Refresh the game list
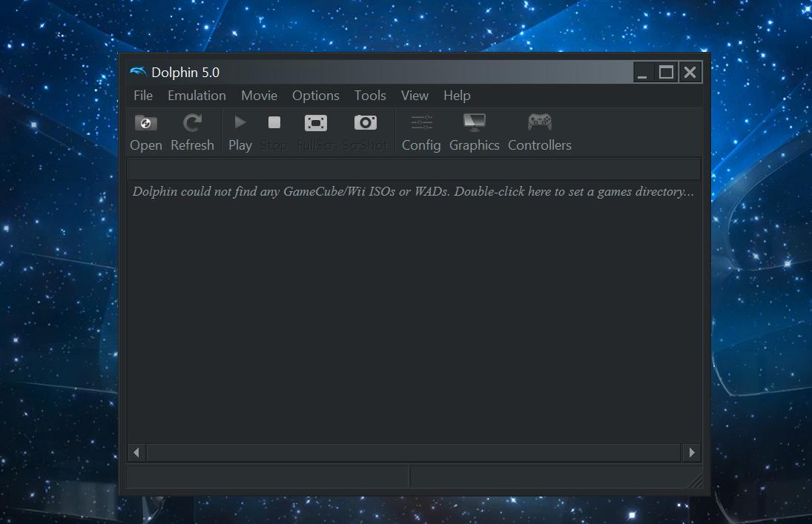The height and width of the screenshot is (524, 812). coord(192,133)
